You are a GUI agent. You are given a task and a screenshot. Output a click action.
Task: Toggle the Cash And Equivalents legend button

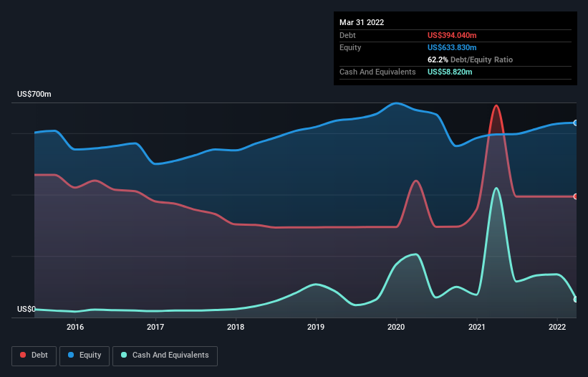[165, 355]
